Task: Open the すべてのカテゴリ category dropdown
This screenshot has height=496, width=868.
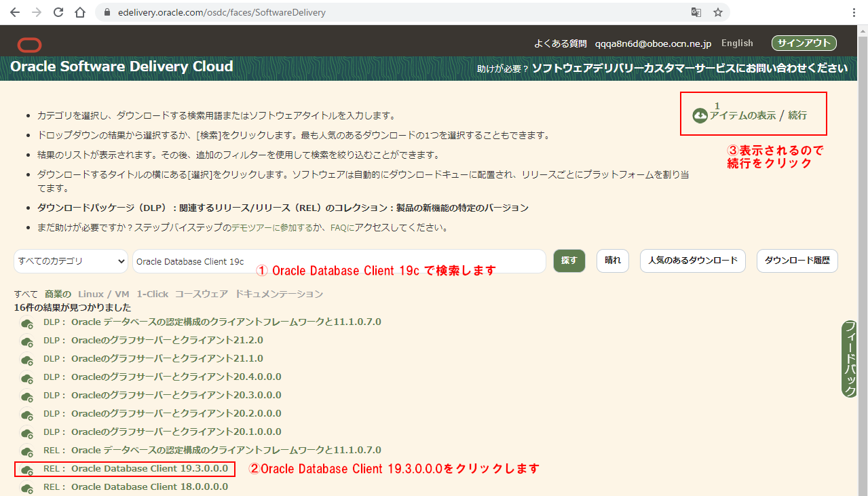Action: [x=71, y=261]
